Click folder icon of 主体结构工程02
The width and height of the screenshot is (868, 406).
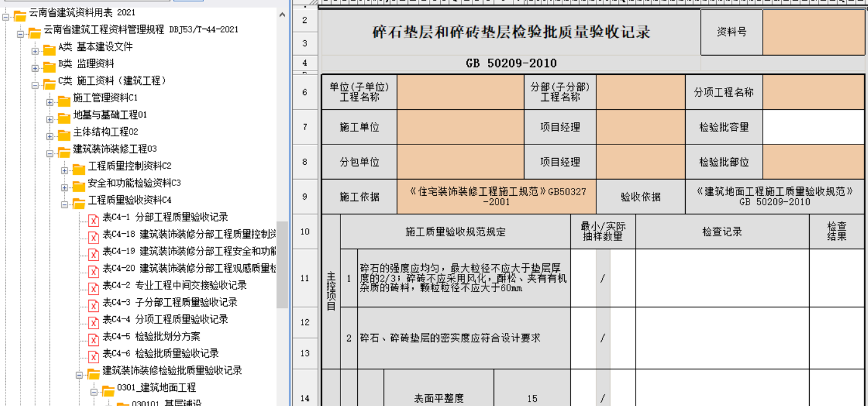pos(64,135)
